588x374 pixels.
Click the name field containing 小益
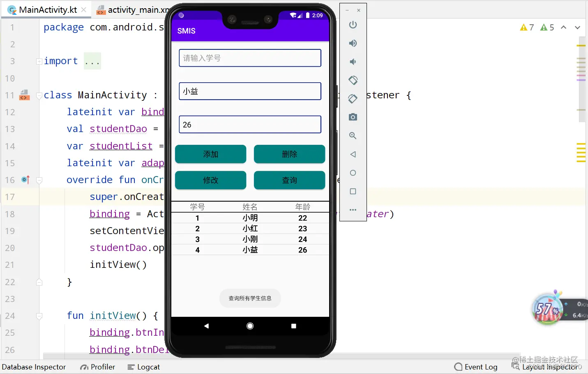[250, 91]
